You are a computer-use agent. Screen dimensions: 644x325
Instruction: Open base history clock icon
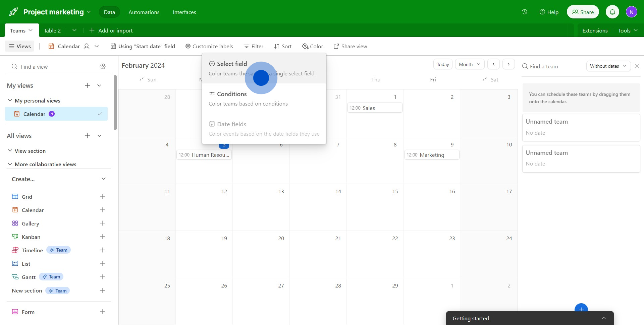tap(524, 12)
